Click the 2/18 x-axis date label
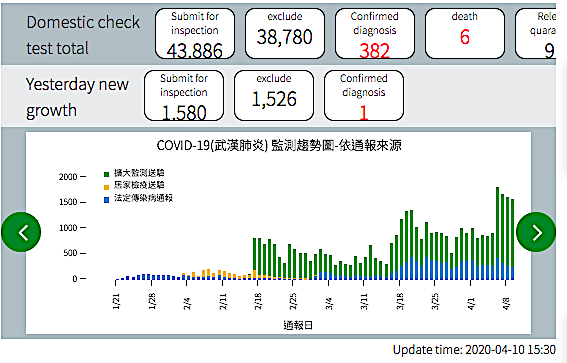Viewport: 567px width, 363px height. (258, 301)
